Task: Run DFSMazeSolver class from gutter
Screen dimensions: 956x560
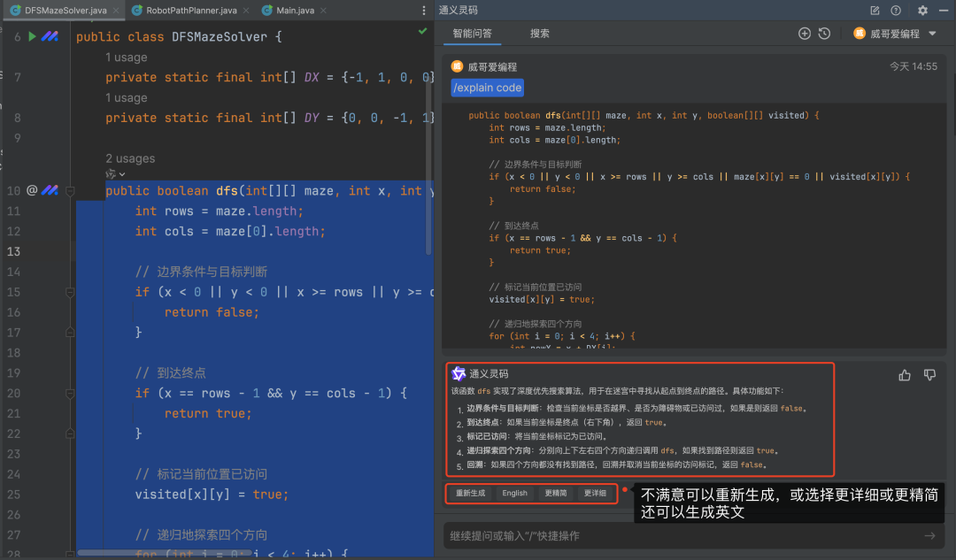Action: click(33, 36)
